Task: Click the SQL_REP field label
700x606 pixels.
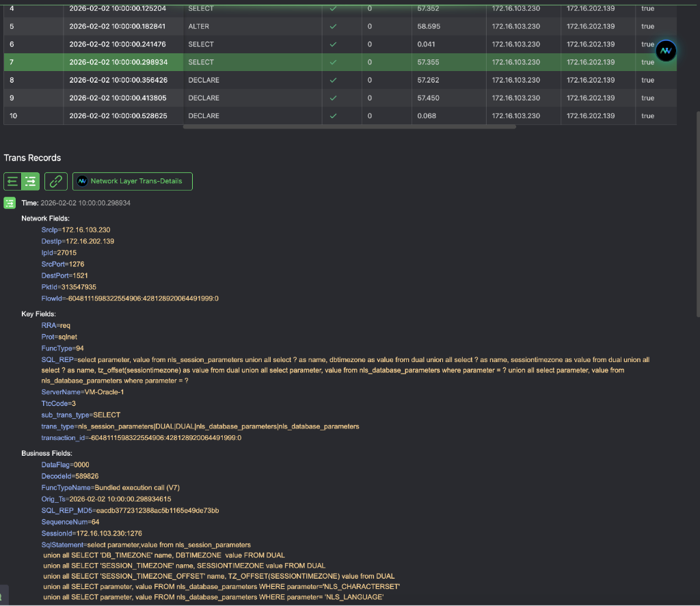Action: point(57,359)
